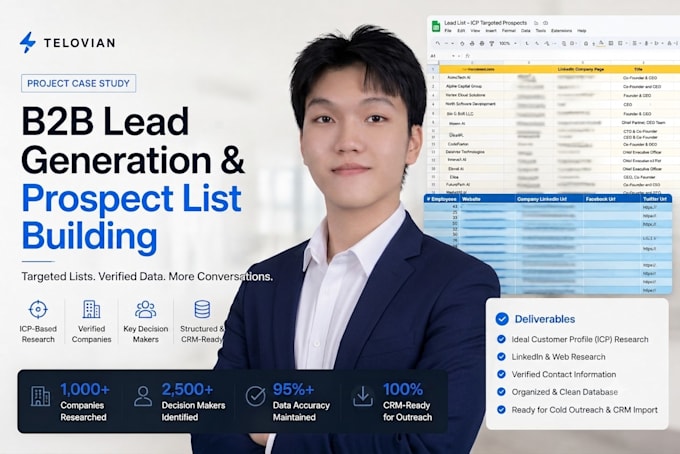Viewport: 680px width, 454px height.
Task: Click the Key Decision Makers people icon
Action: [x=146, y=310]
